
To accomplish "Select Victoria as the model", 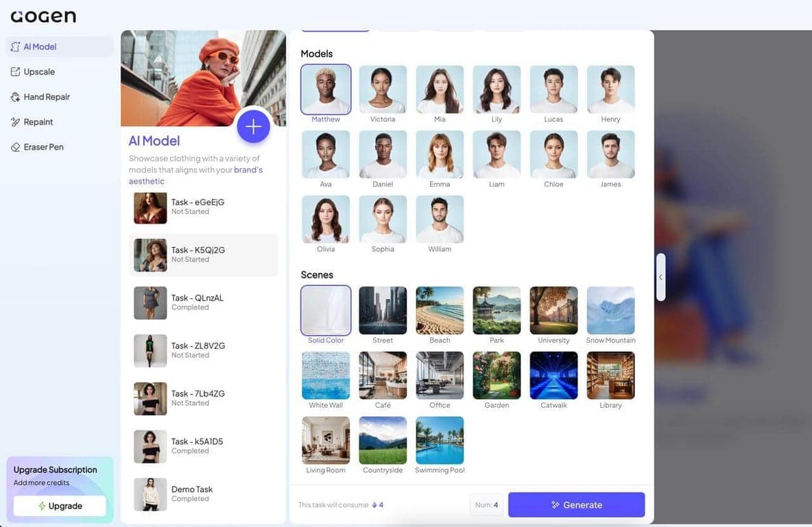I will [x=383, y=90].
